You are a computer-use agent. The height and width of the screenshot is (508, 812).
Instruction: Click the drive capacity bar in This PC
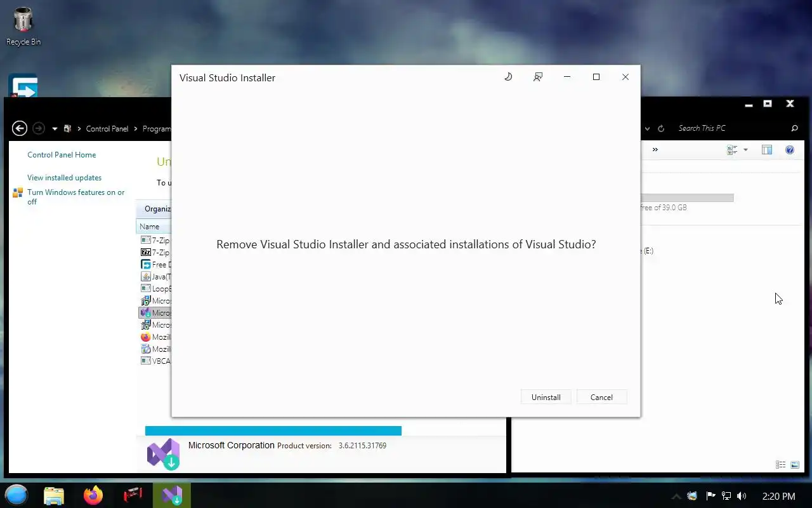click(x=687, y=198)
